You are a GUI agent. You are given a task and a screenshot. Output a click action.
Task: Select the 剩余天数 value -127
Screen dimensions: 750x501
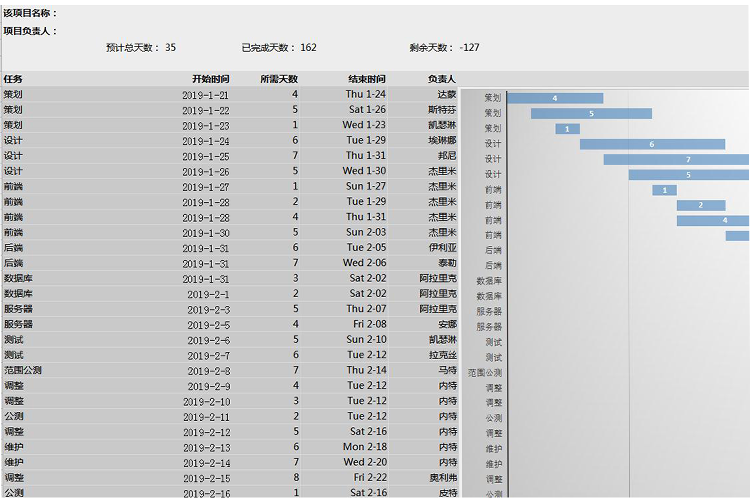pos(468,48)
